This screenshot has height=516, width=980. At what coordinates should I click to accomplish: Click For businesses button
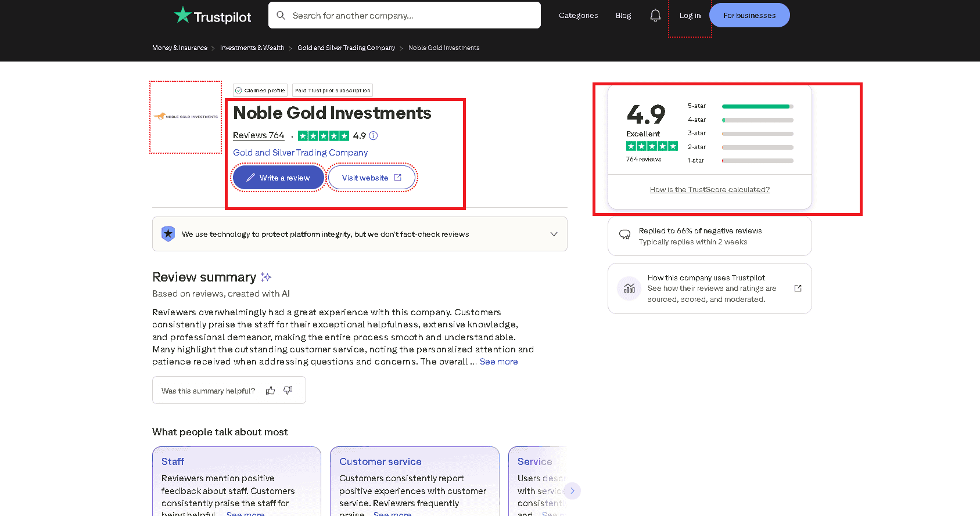click(749, 15)
